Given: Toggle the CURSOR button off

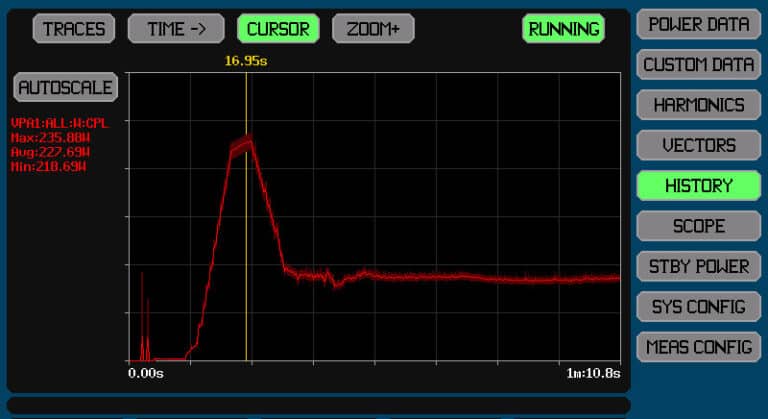Looking at the screenshot, I should [x=278, y=29].
